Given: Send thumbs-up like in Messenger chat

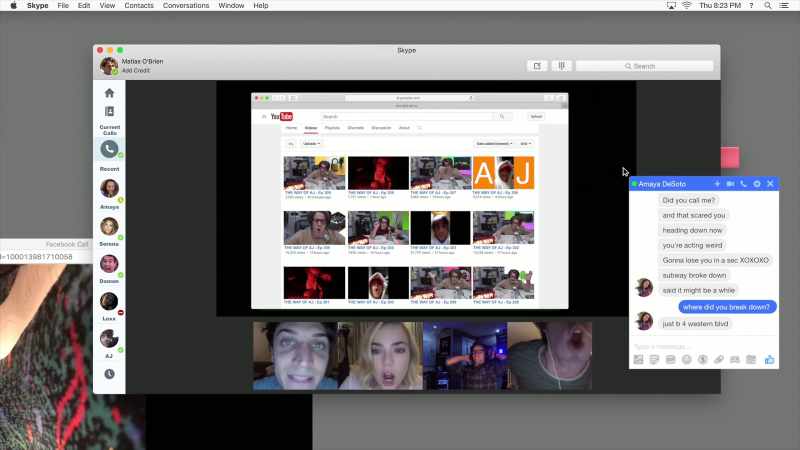Looking at the screenshot, I should pos(769,360).
